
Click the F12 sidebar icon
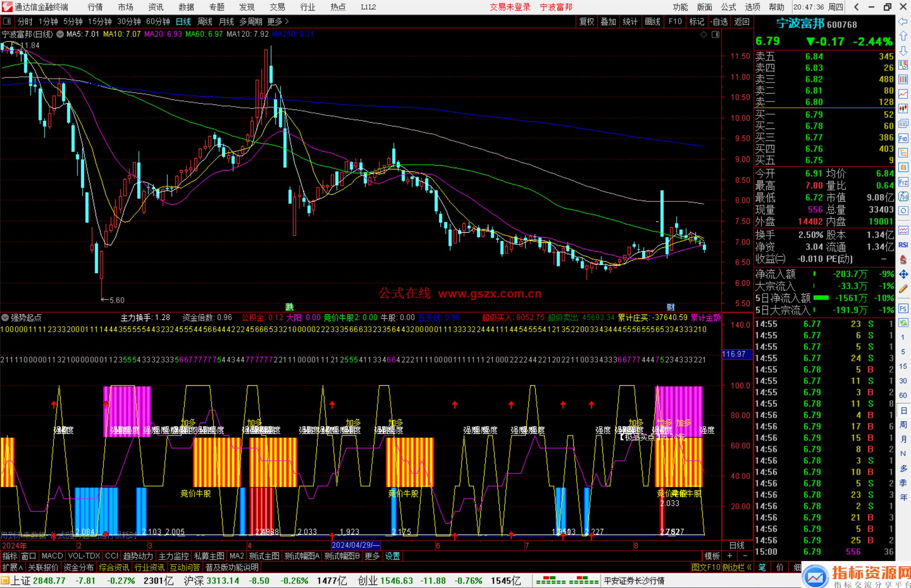[903, 182]
